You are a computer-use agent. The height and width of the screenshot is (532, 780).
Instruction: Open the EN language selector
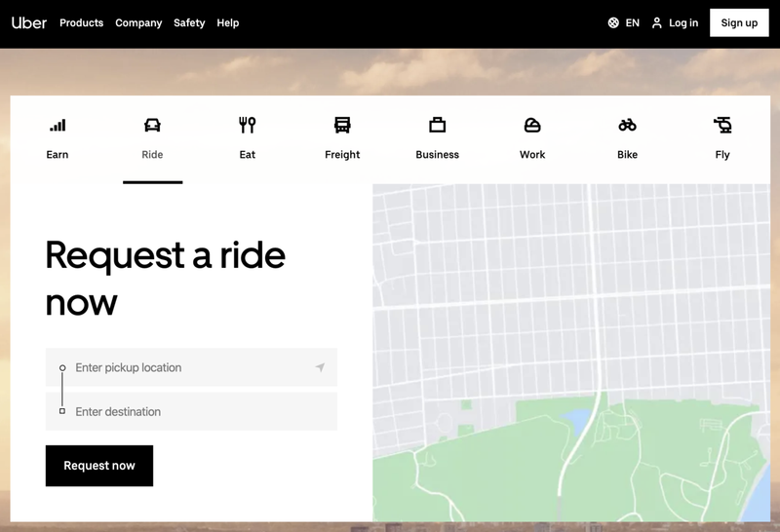tap(624, 22)
